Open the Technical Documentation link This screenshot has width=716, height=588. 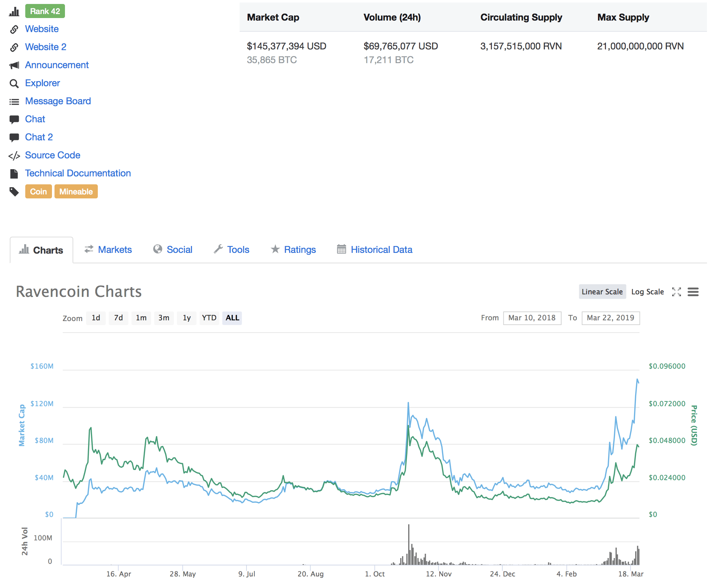point(78,173)
